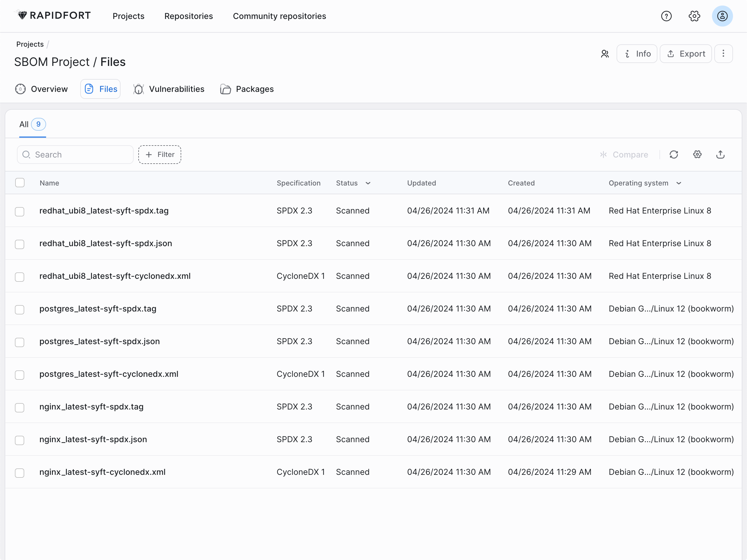The height and width of the screenshot is (560, 747).
Task: Open the help question mark icon
Action: click(666, 16)
